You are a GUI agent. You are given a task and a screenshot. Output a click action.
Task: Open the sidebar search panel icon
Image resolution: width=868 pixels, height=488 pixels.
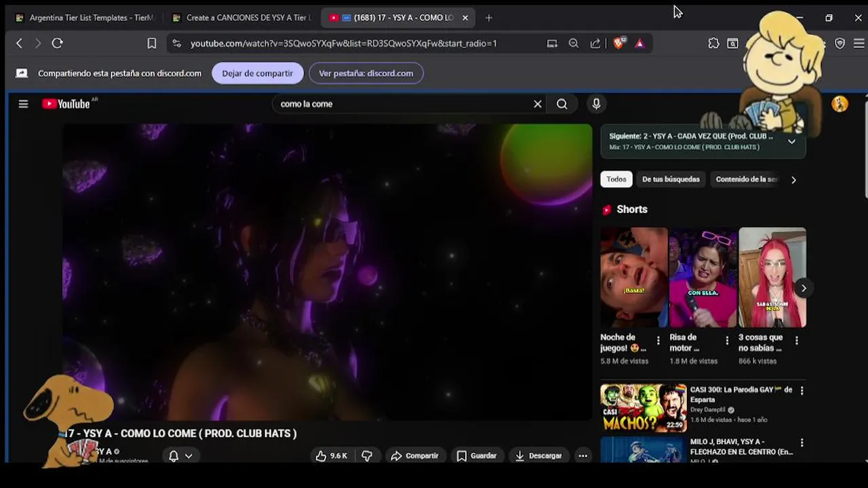pos(733,43)
